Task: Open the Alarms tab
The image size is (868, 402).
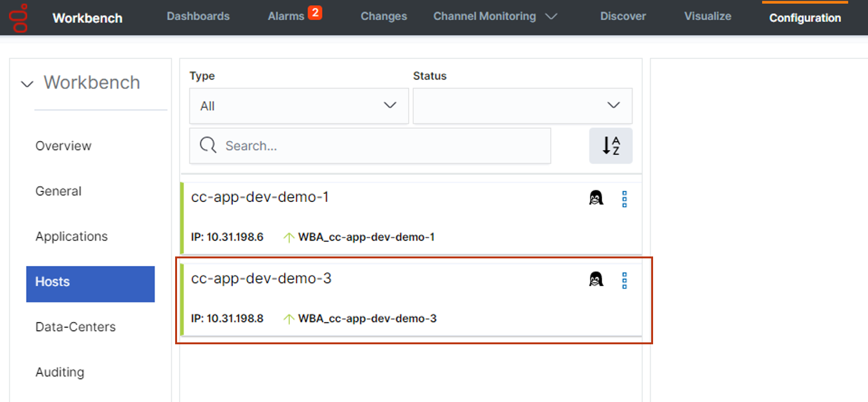Action: 286,16
